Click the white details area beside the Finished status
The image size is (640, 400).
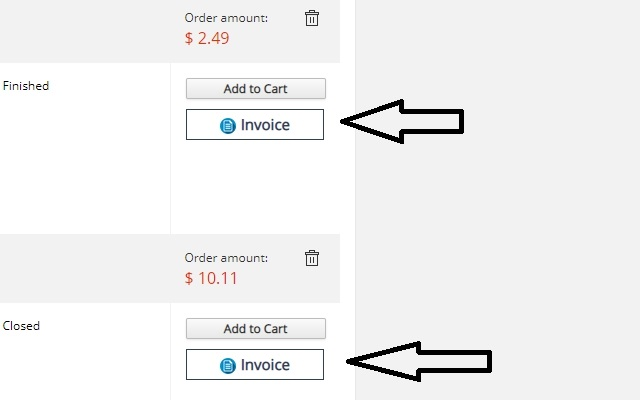(90, 160)
